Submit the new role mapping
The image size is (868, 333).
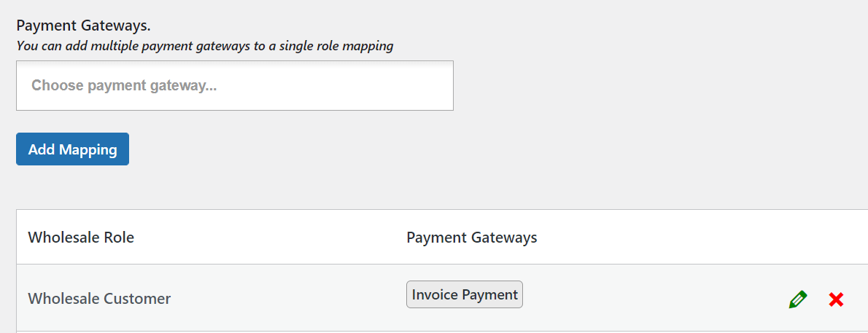(x=72, y=149)
